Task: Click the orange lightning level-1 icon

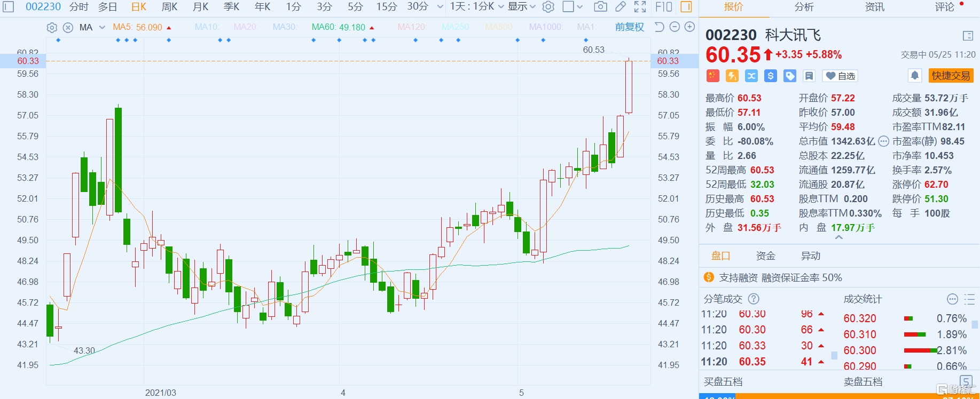Action: [x=732, y=76]
